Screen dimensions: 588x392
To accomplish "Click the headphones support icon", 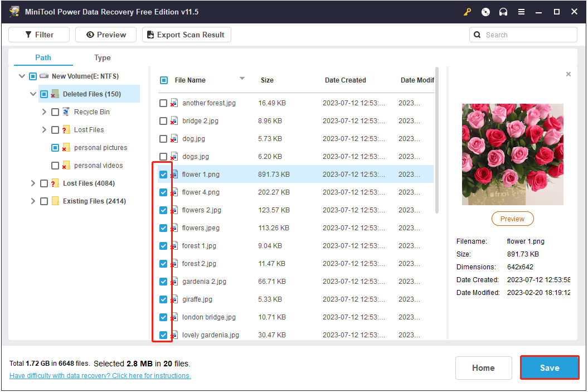I will click(x=503, y=12).
